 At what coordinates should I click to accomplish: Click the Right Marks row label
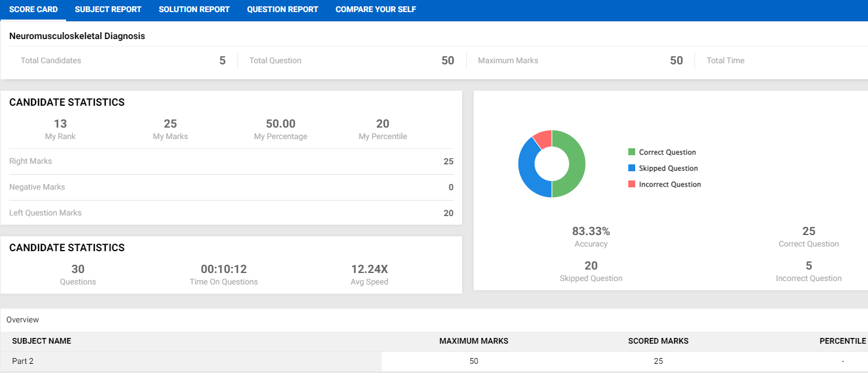30,161
